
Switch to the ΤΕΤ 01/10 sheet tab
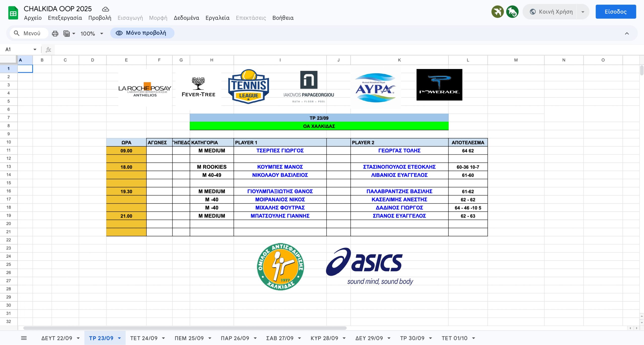[454, 338]
